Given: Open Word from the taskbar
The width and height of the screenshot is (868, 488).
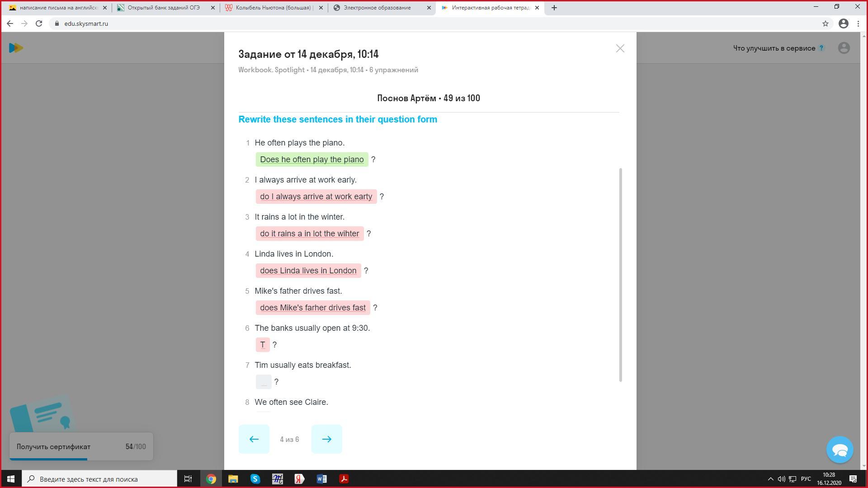Looking at the screenshot, I should tap(322, 479).
